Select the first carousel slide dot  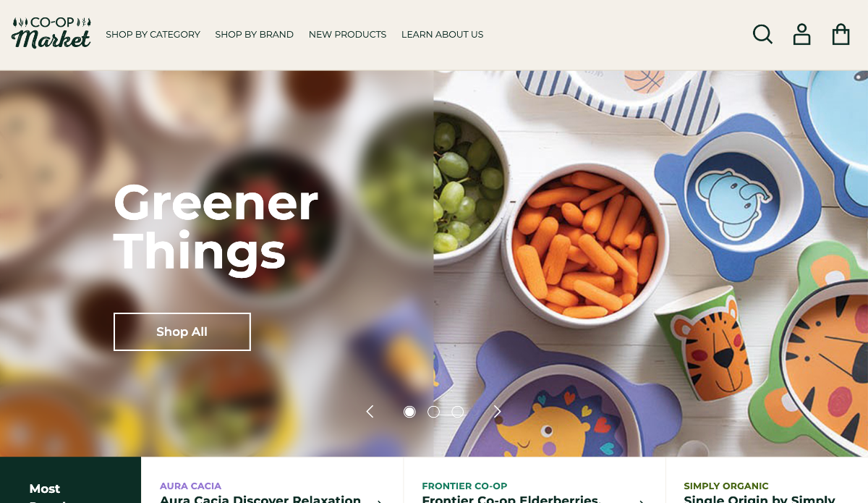click(409, 412)
